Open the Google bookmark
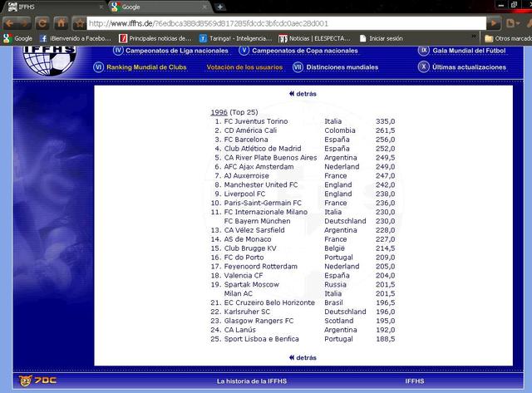 [17, 38]
